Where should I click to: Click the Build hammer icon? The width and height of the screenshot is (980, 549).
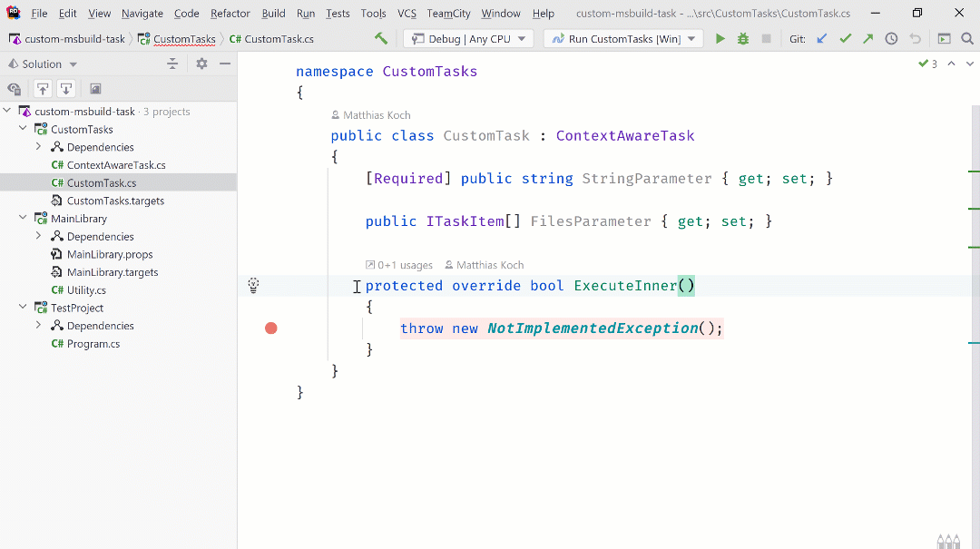point(381,39)
